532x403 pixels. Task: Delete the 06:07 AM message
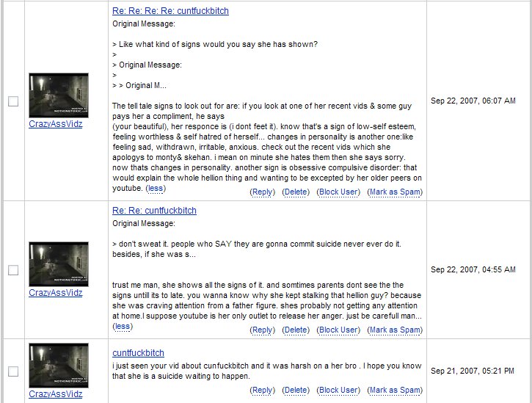296,192
